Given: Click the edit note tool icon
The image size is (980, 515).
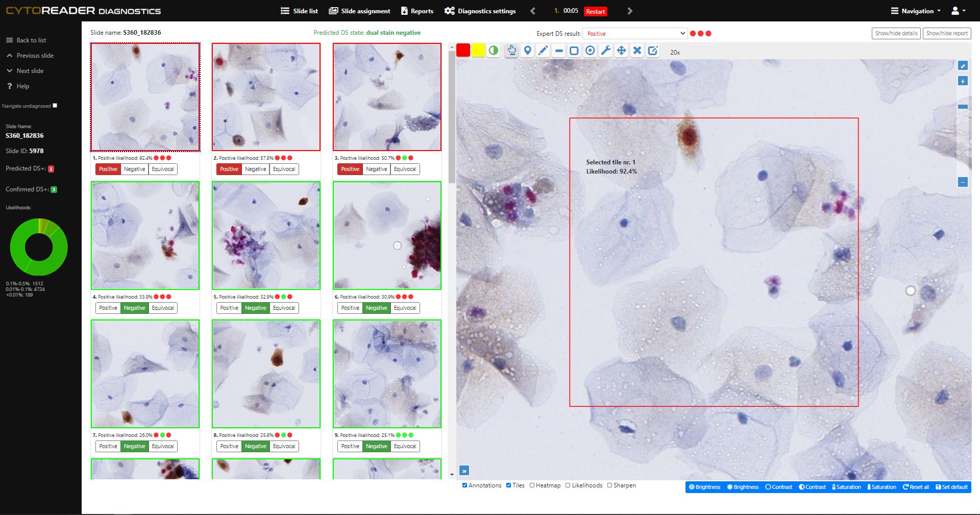Looking at the screenshot, I should [653, 51].
